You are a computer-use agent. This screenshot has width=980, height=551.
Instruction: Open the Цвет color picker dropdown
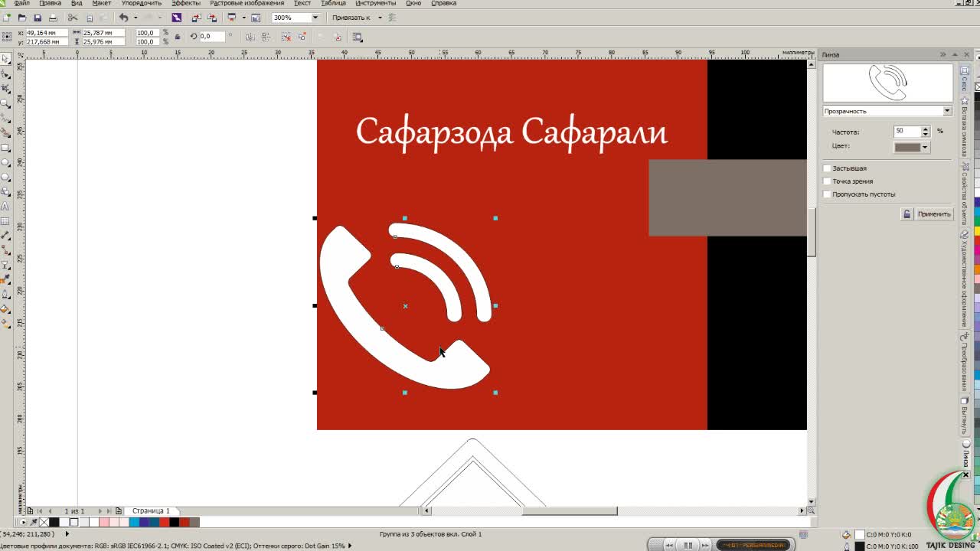(x=925, y=147)
